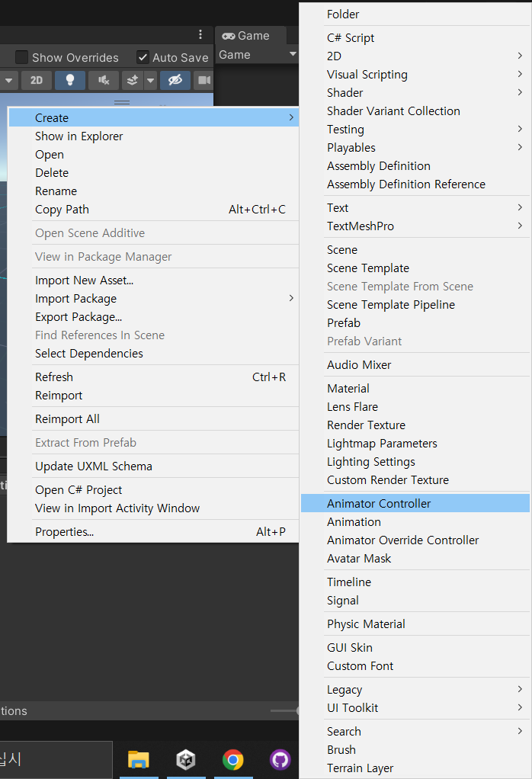Expand the Search submenu

tap(415, 731)
